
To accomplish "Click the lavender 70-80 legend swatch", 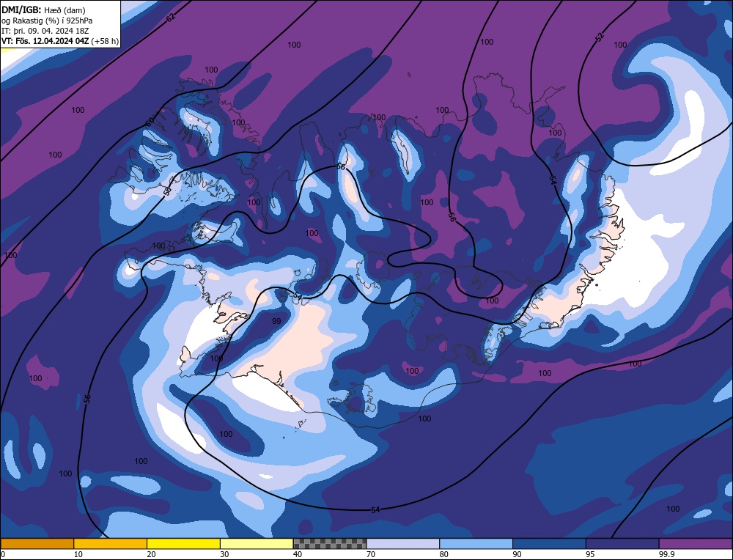I will tap(403, 544).
